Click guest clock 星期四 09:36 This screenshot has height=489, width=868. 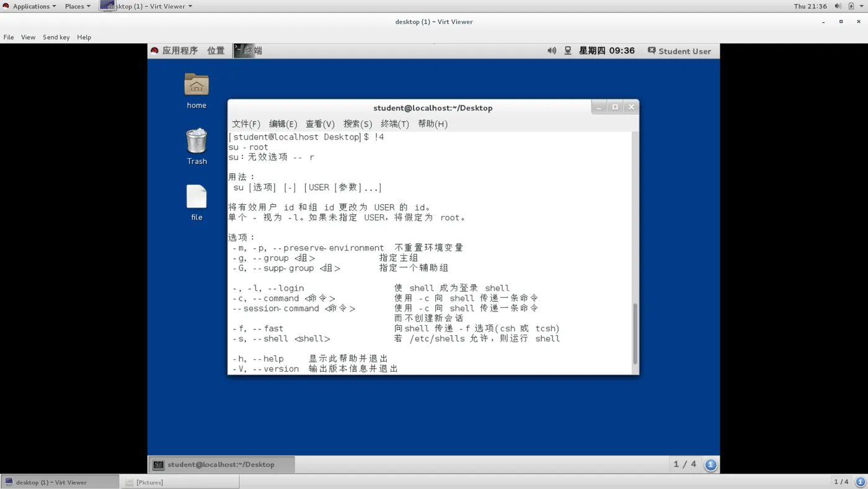pos(607,51)
